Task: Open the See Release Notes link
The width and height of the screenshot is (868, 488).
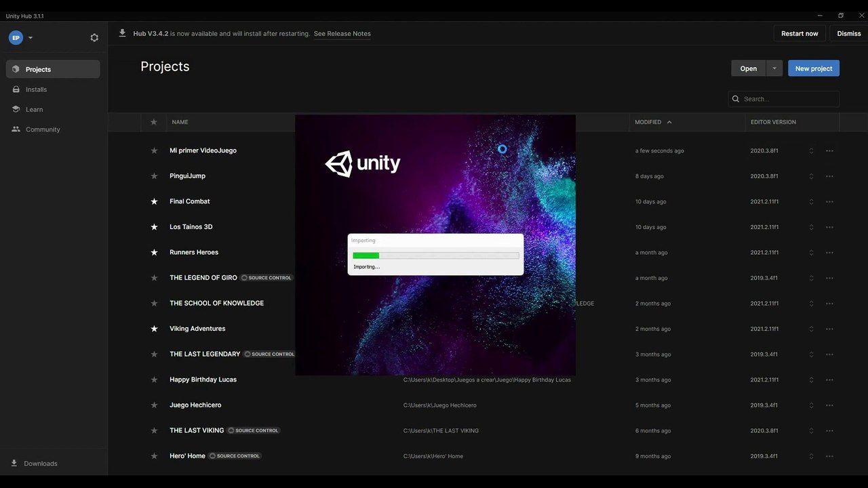Action: tap(342, 34)
